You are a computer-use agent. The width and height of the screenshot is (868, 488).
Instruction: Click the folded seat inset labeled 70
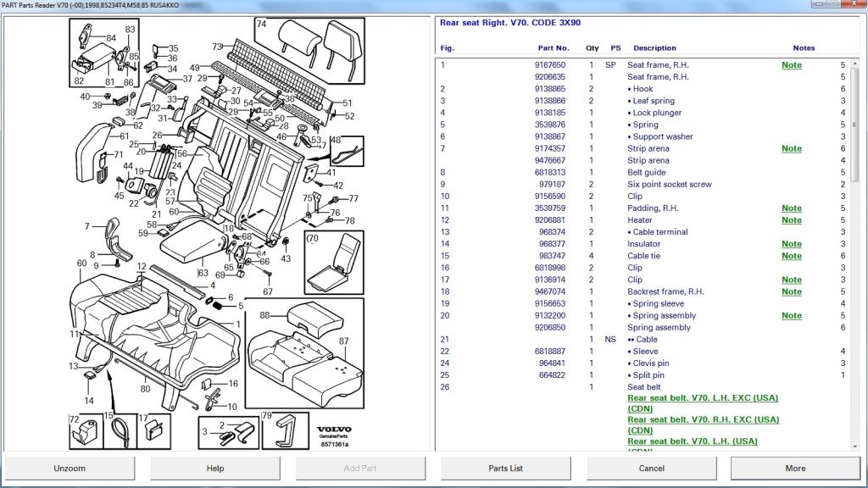334,263
